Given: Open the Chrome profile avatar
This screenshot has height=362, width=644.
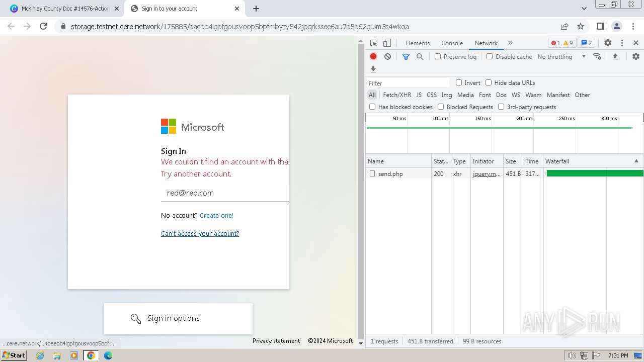Looking at the screenshot, I should click(617, 26).
